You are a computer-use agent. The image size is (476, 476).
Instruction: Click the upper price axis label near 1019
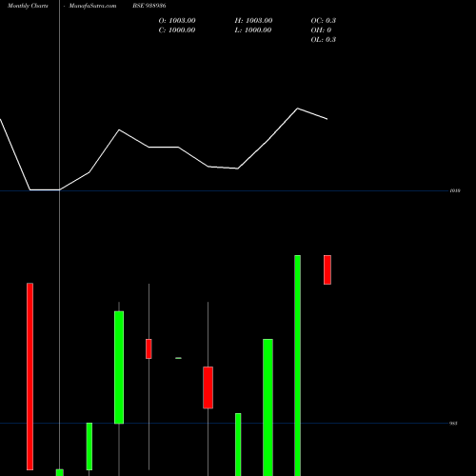455,190
